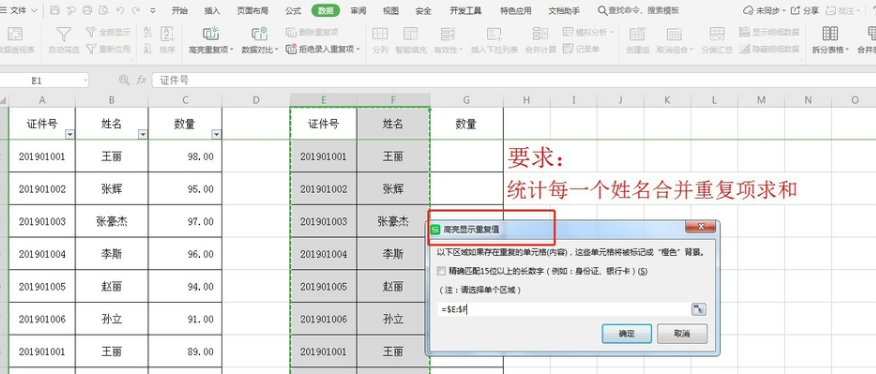Toggle the exact match 15-digit numbers checkbox
This screenshot has width=876, height=374.
click(x=441, y=271)
